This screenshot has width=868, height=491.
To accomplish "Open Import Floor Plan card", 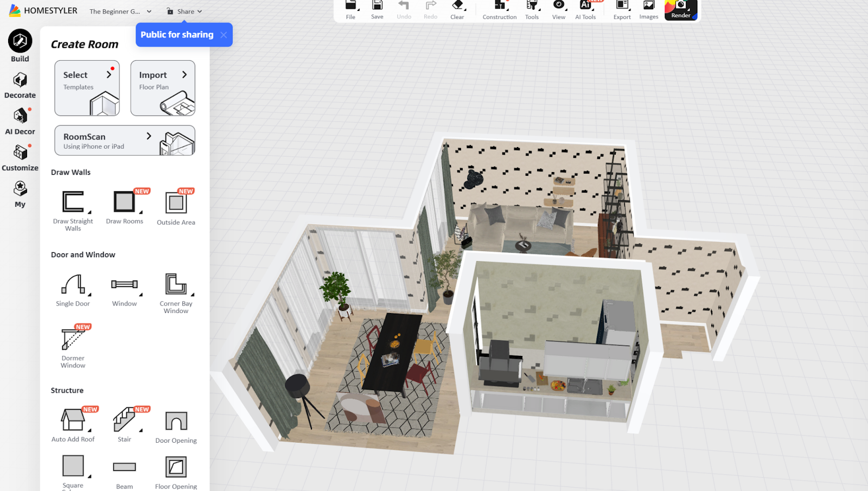I will [163, 88].
